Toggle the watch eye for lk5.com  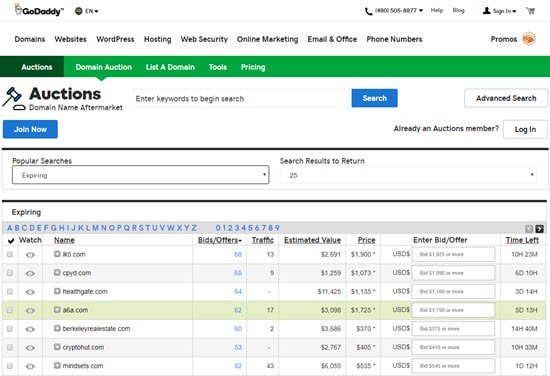[30, 255]
